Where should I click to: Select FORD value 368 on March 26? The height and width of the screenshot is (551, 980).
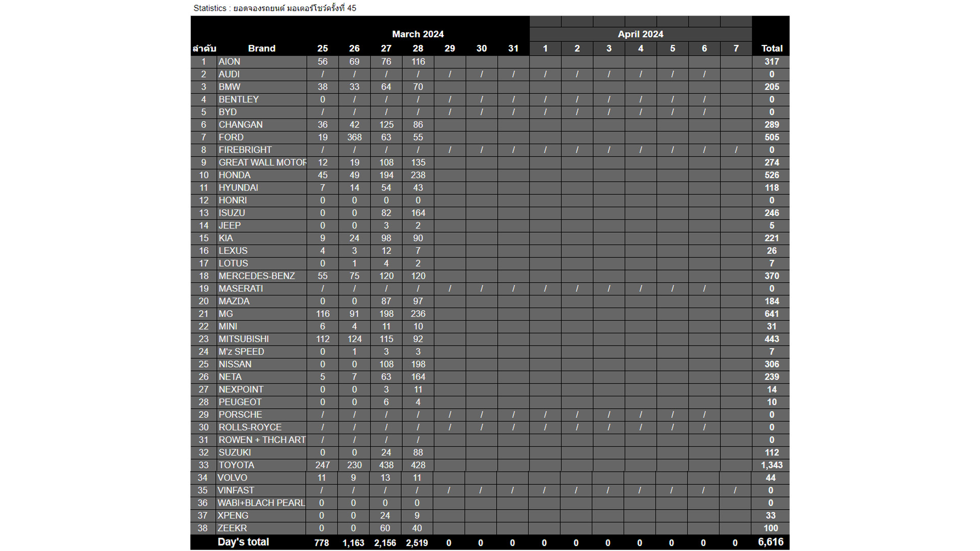[354, 137]
